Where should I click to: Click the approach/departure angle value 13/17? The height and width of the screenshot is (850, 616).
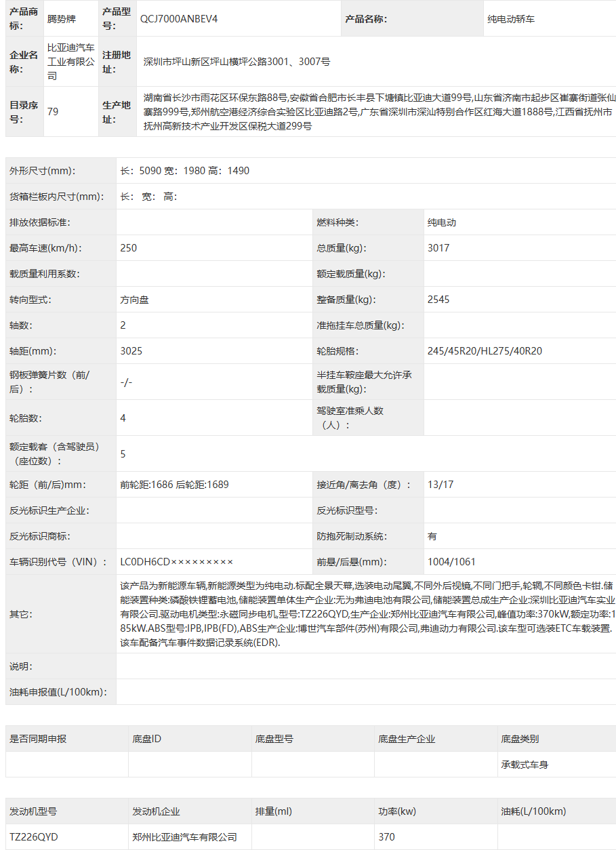(x=440, y=485)
